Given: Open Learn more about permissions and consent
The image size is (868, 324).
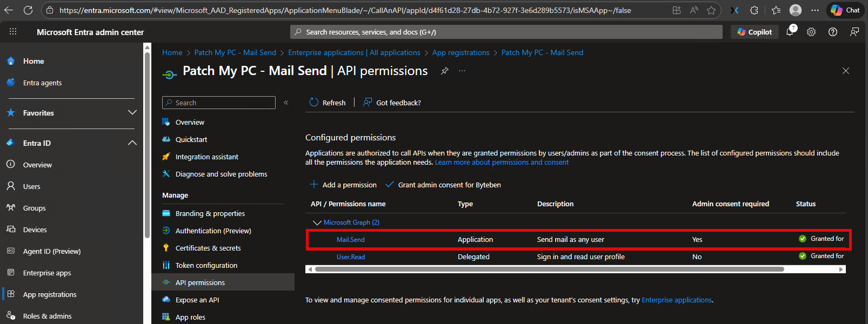Looking at the screenshot, I should pyautogui.click(x=502, y=162).
